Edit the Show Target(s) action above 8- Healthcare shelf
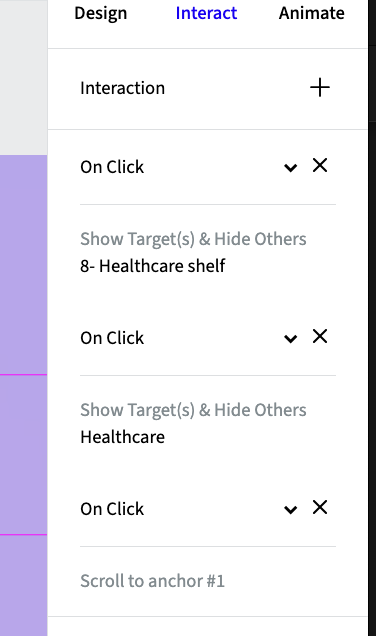This screenshot has height=636, width=376. tap(193, 239)
